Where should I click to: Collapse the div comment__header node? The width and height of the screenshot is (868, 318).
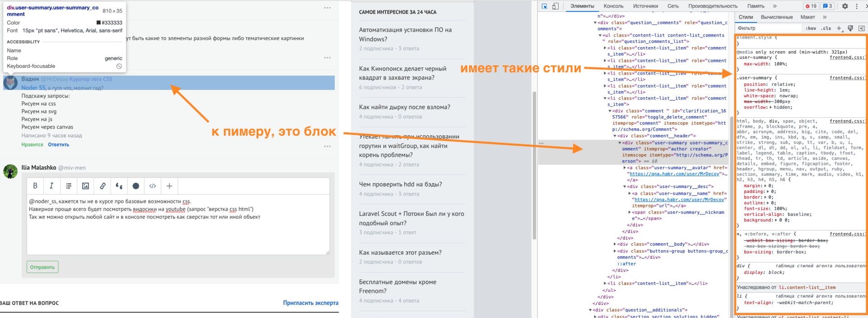click(x=615, y=136)
